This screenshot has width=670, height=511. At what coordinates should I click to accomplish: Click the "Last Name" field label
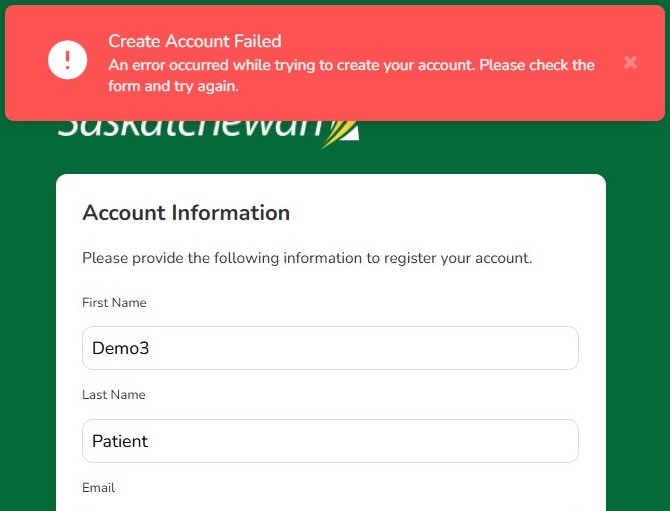click(114, 395)
